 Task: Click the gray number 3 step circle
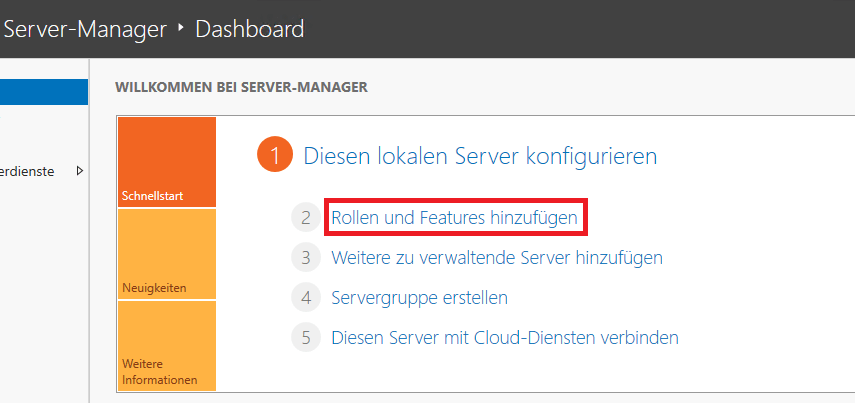[305, 257]
